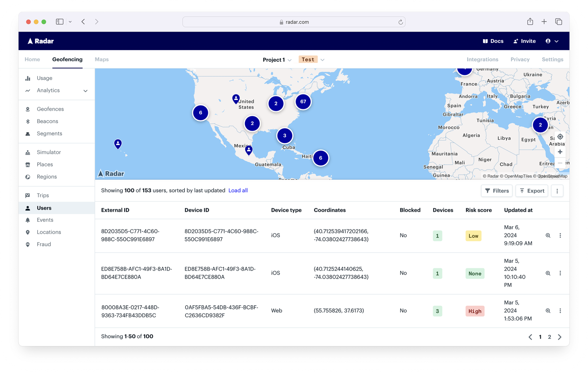The width and height of the screenshot is (588, 372).
Task: Click the Beacons bluetooth icon
Action: 28,121
